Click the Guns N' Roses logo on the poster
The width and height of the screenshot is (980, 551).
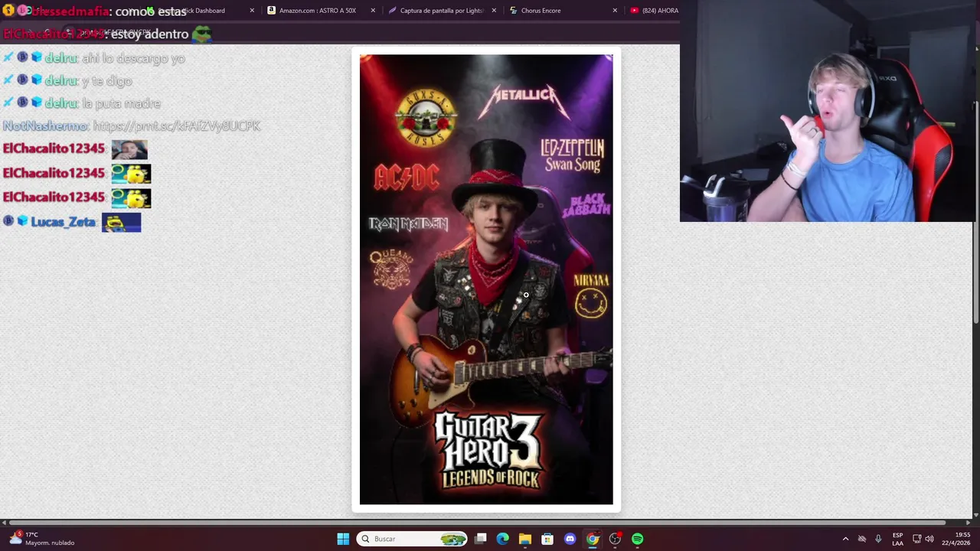coord(426,118)
